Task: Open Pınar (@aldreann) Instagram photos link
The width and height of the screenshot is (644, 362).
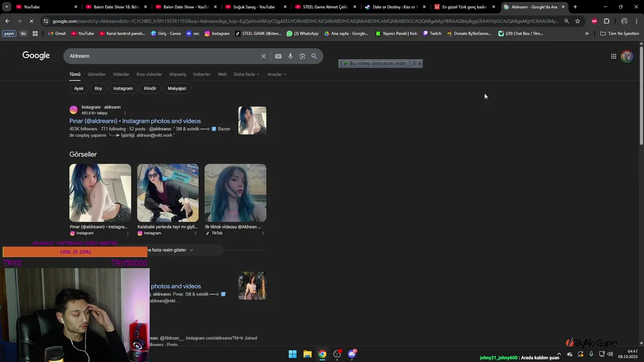Action: click(x=135, y=121)
